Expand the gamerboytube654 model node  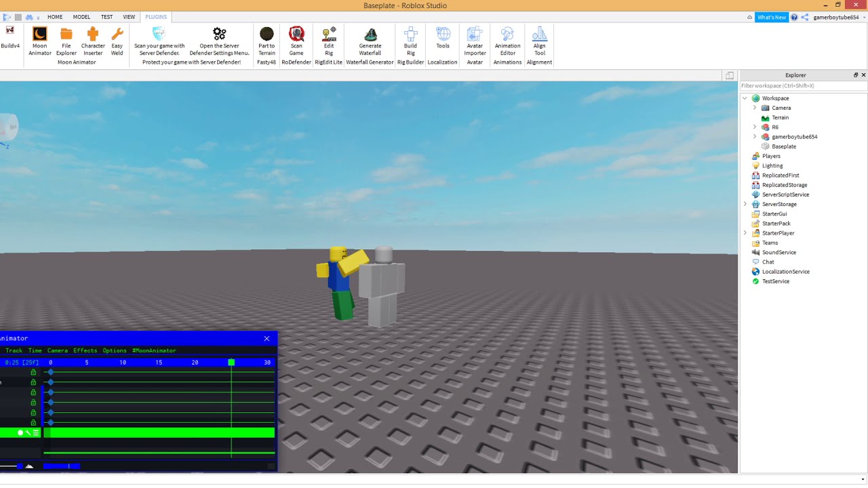[x=755, y=136]
